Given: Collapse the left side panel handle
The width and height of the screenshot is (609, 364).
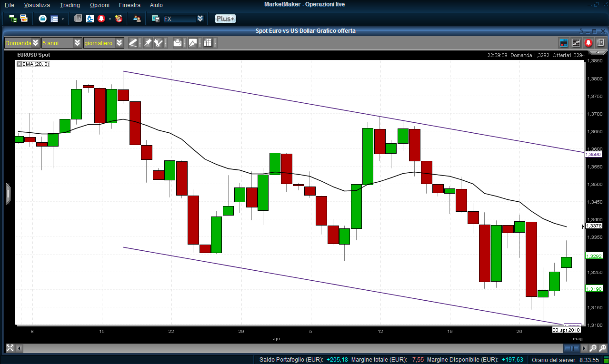Looking at the screenshot, I should click(x=8, y=194).
